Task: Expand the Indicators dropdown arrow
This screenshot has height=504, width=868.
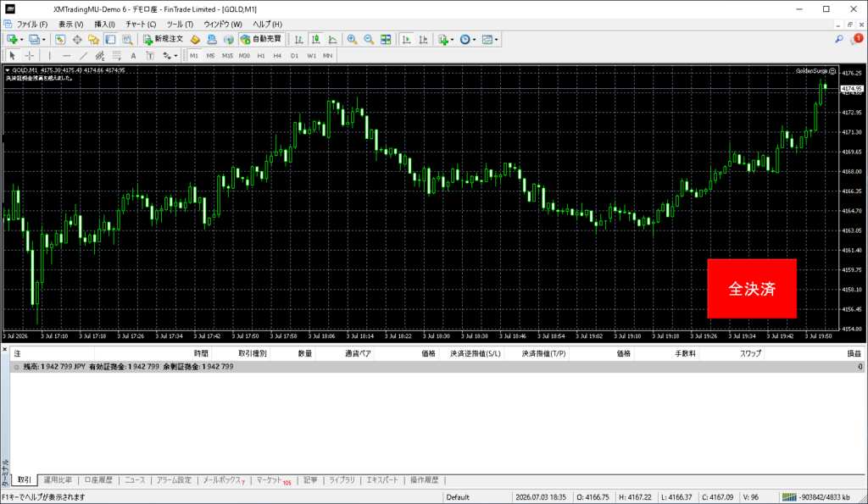Action: 453,39
